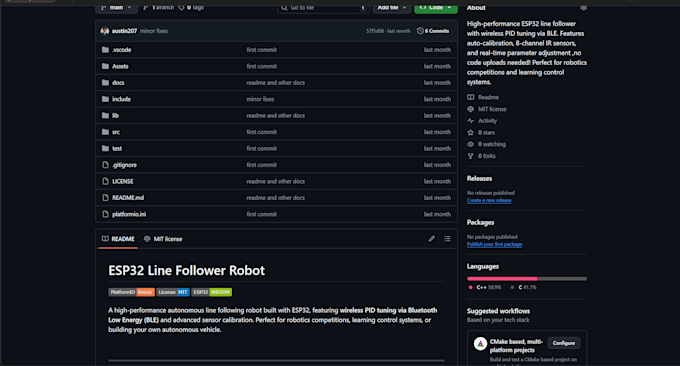Click the lib folder icon
The height and width of the screenshot is (366, 680).
tap(105, 116)
